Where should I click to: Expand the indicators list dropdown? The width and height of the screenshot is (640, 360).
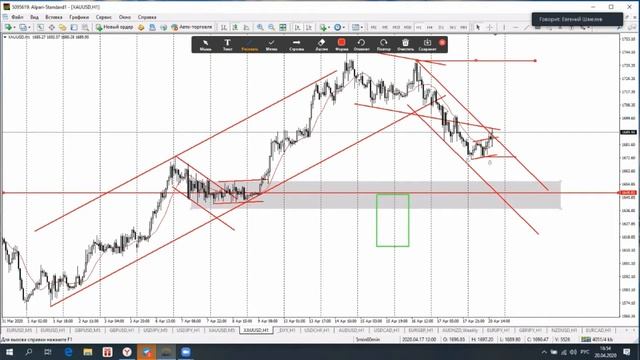329,27
